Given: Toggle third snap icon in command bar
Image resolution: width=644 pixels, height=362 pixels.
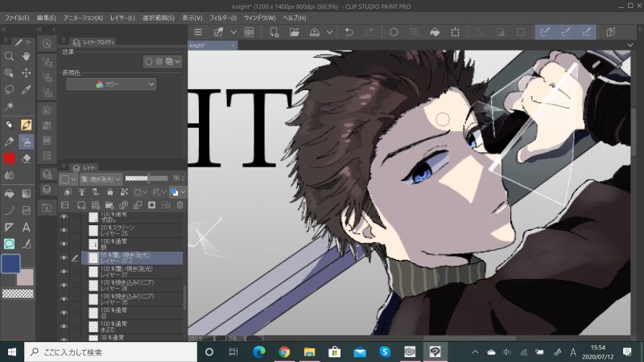Looking at the screenshot, I should point(587,32).
